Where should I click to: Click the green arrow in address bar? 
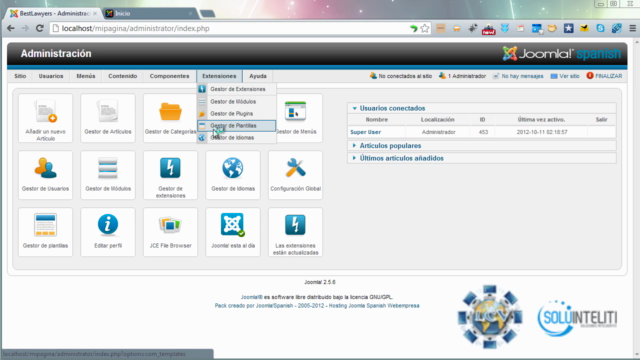point(413,29)
